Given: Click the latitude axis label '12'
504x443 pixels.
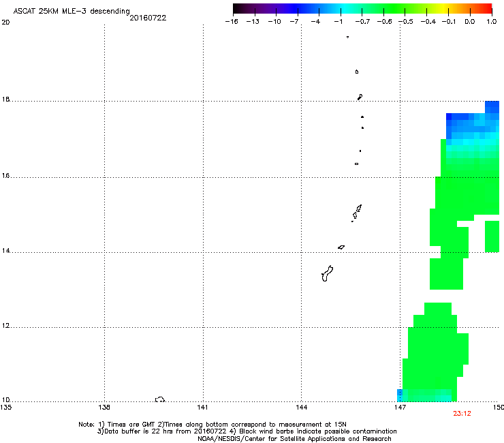Looking at the screenshot, I should point(5,326).
